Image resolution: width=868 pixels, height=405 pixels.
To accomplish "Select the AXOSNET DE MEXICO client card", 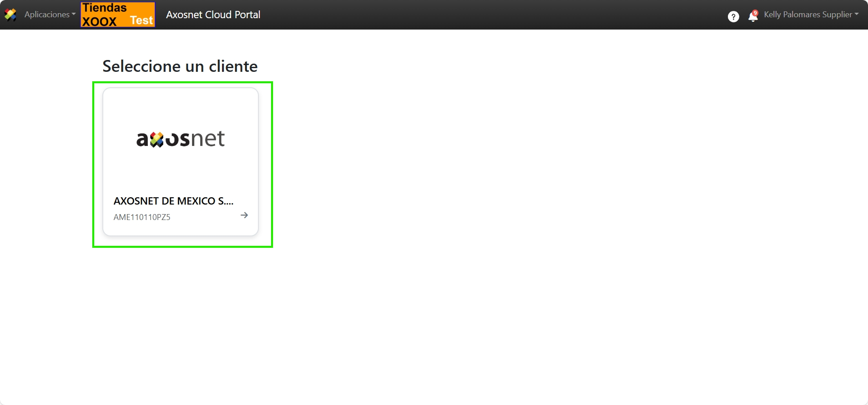I will click(x=181, y=162).
